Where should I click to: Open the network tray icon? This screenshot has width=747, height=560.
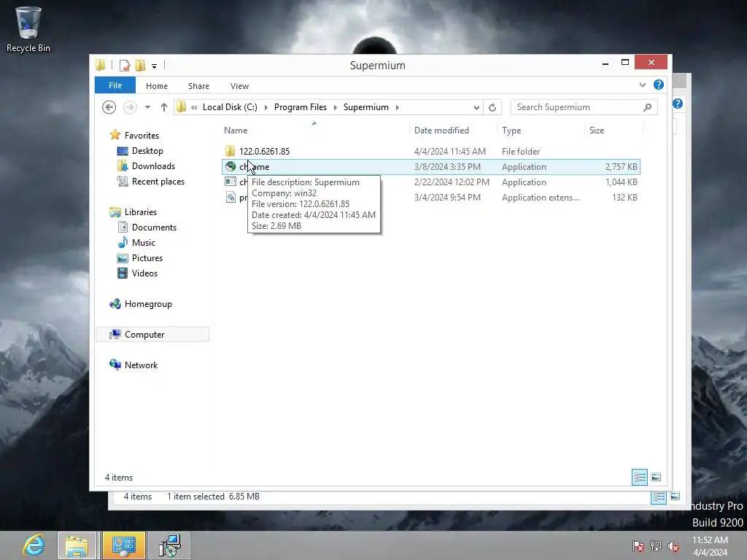tap(656, 546)
